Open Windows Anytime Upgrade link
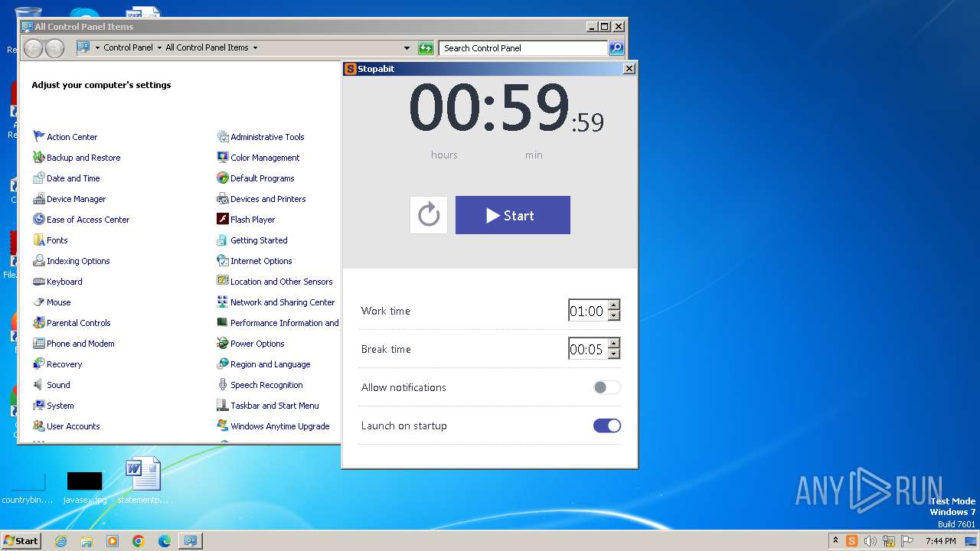 [279, 426]
